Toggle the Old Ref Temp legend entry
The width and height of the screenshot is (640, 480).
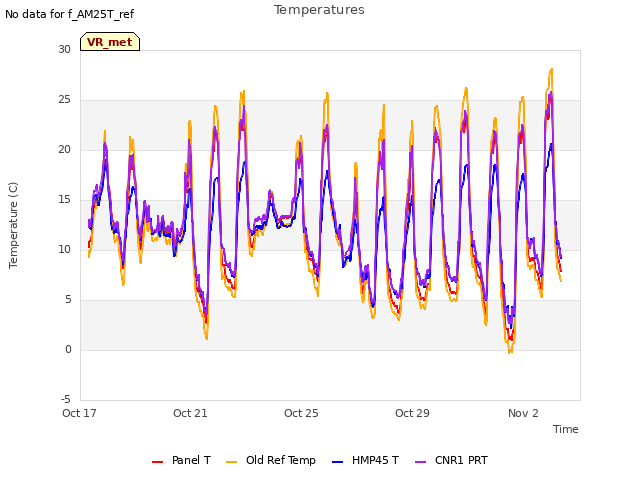coord(271,460)
